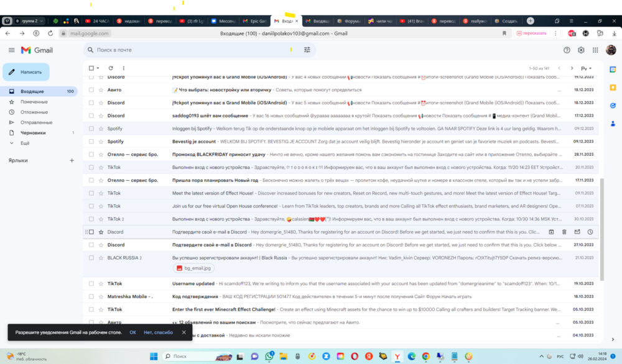Open the Google apps grid
622x364 pixels.
coord(595,50)
